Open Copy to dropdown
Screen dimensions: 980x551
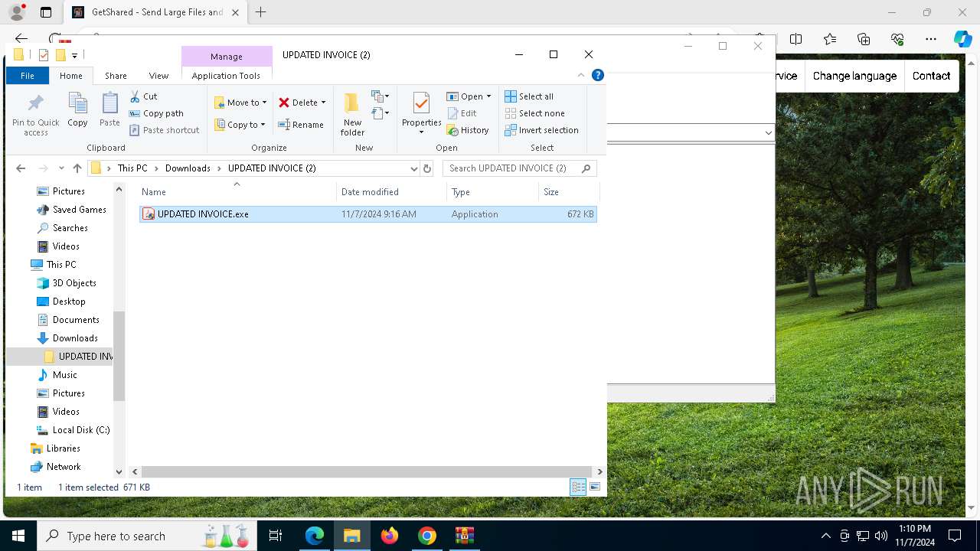pyautogui.click(x=240, y=125)
